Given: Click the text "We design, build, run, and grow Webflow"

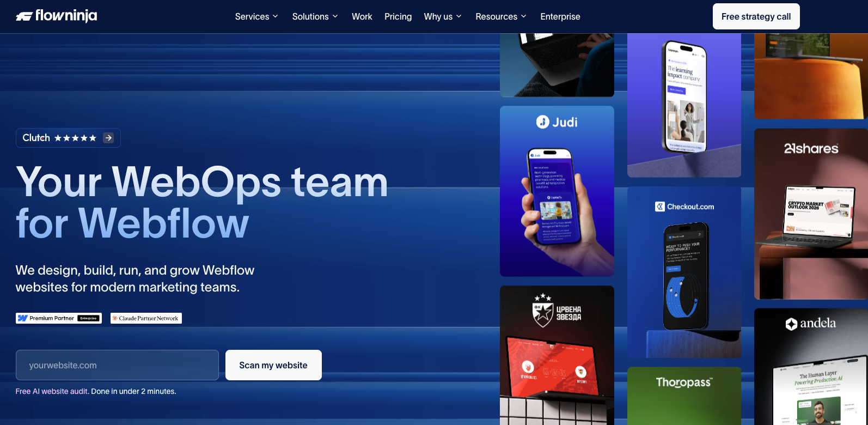Looking at the screenshot, I should [x=135, y=270].
